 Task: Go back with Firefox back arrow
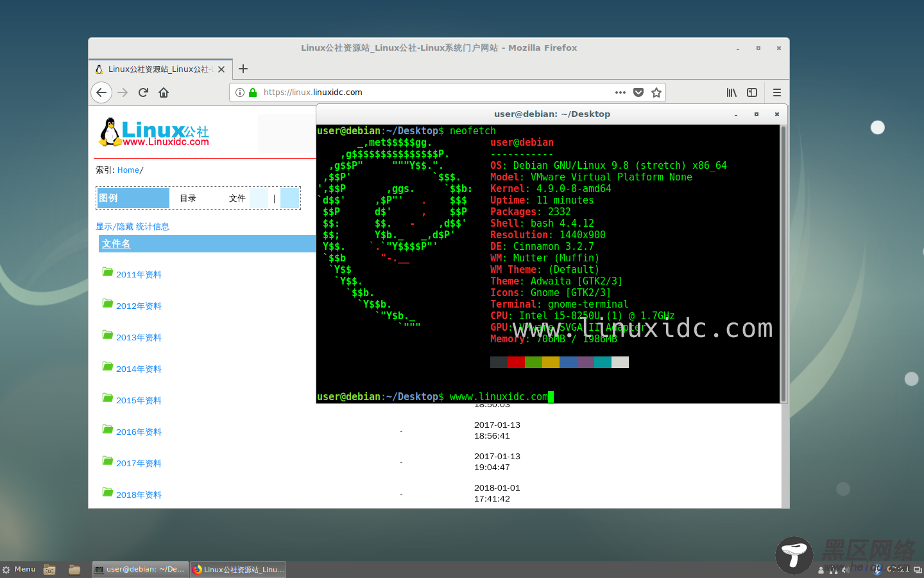click(x=101, y=92)
